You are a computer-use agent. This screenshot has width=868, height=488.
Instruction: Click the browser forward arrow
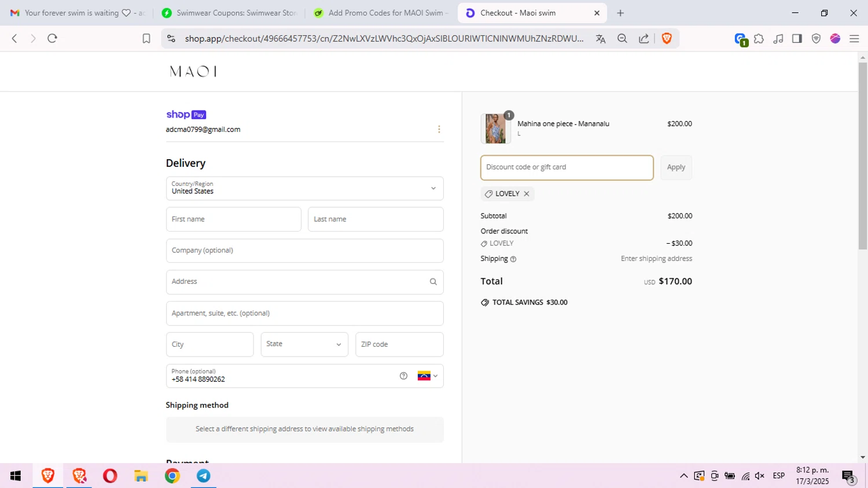(x=33, y=38)
